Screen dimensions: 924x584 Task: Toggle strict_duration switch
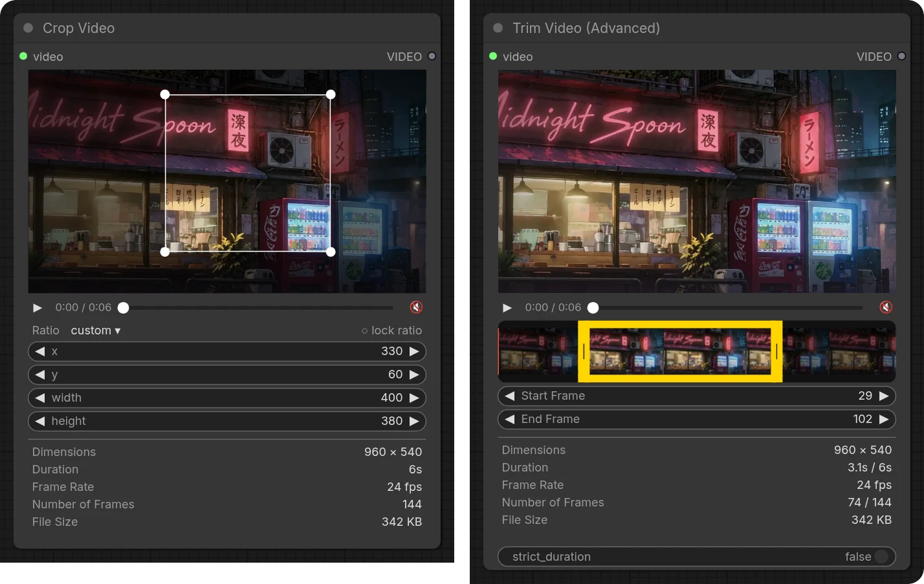(x=881, y=557)
